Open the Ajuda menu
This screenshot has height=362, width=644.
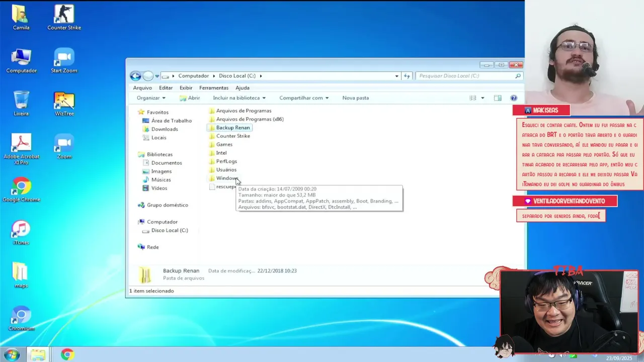coord(243,88)
